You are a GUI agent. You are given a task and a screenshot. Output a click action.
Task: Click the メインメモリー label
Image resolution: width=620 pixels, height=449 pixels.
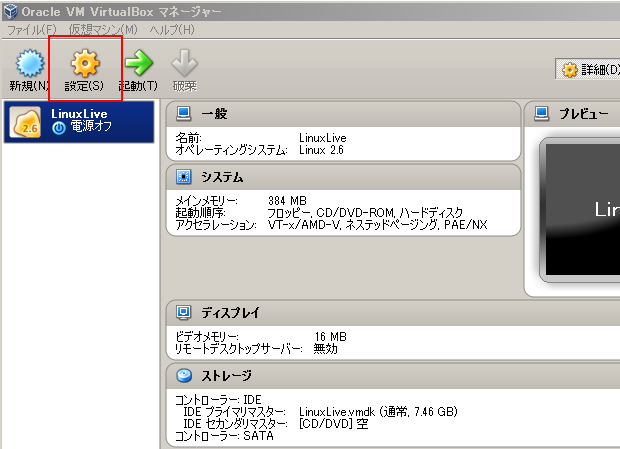point(206,201)
